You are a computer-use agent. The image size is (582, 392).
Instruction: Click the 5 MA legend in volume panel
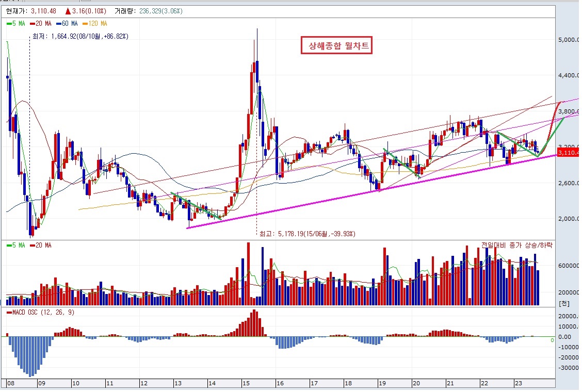point(18,246)
